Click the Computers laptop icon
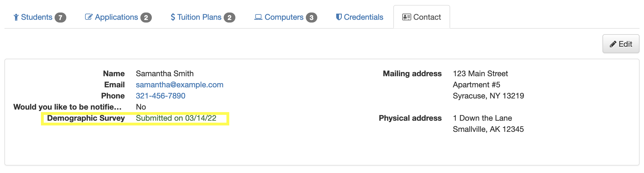The width and height of the screenshot is (644, 173). 258,17
